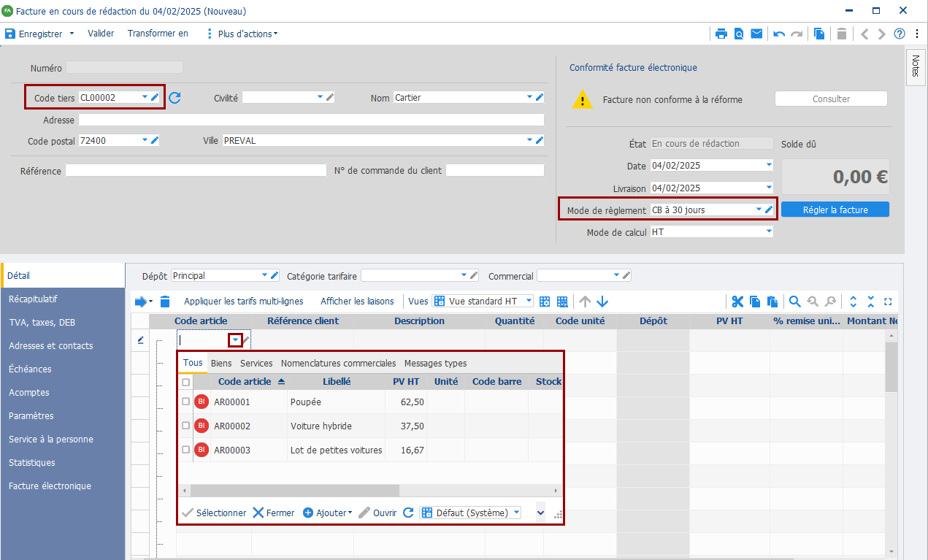928x560 pixels.
Task: Search in the invoice lines grid
Action: 794,302
